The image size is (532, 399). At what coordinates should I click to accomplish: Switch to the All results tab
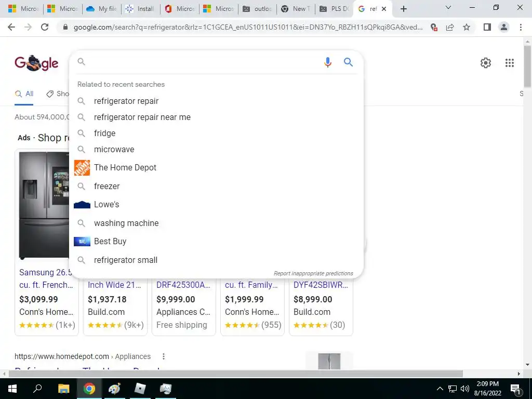click(24, 94)
